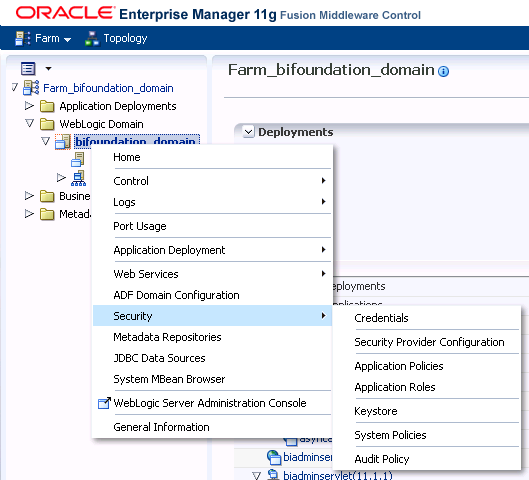The height and width of the screenshot is (480, 529).
Task: Select System Policies
Action: (427, 435)
